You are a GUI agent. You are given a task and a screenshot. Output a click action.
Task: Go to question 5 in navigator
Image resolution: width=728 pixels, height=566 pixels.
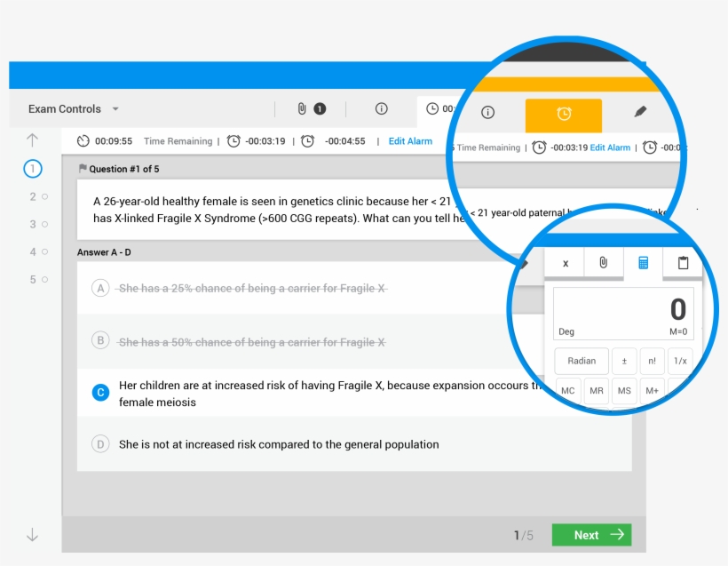[34, 280]
